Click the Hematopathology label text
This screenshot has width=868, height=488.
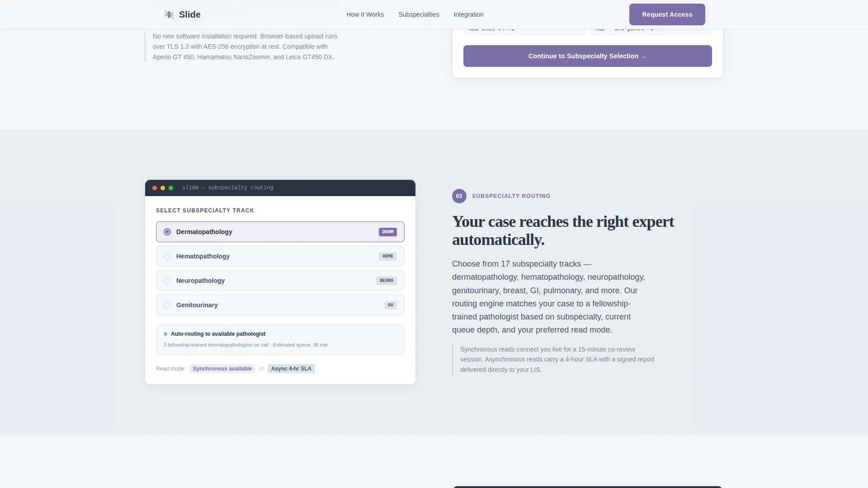(x=203, y=256)
